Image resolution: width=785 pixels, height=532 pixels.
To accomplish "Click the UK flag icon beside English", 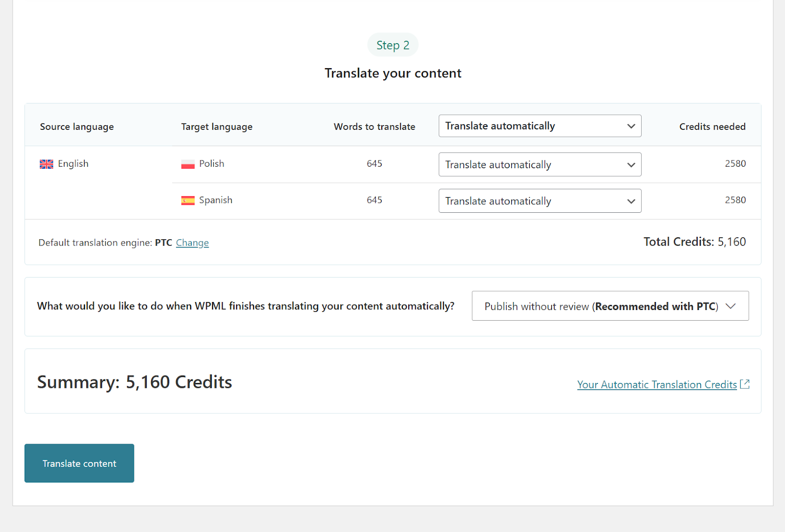I will (46, 164).
